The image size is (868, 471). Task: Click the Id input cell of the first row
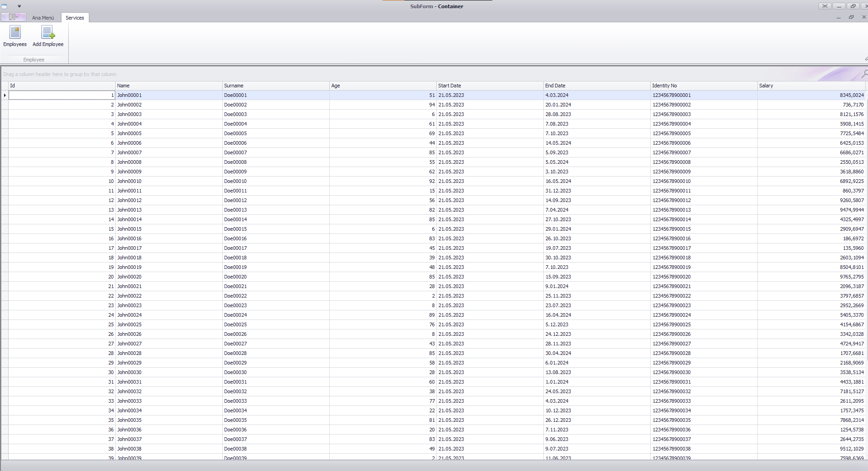click(x=61, y=95)
